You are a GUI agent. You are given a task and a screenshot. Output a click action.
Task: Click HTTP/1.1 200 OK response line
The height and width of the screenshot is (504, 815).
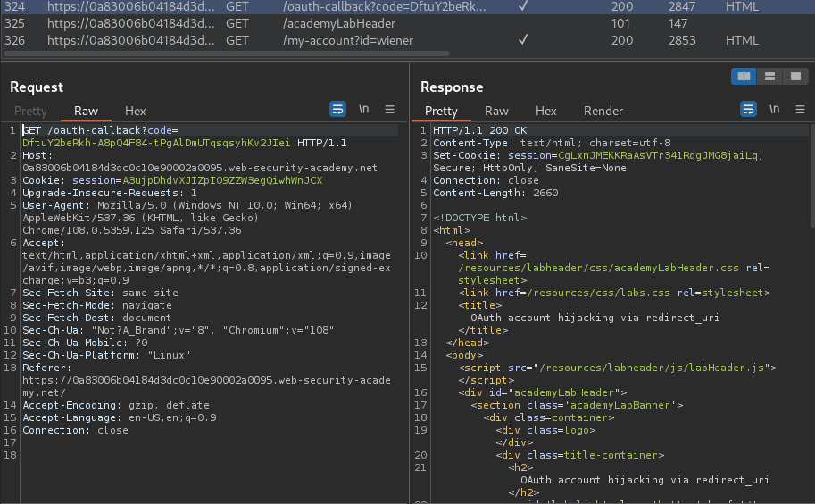pos(479,130)
